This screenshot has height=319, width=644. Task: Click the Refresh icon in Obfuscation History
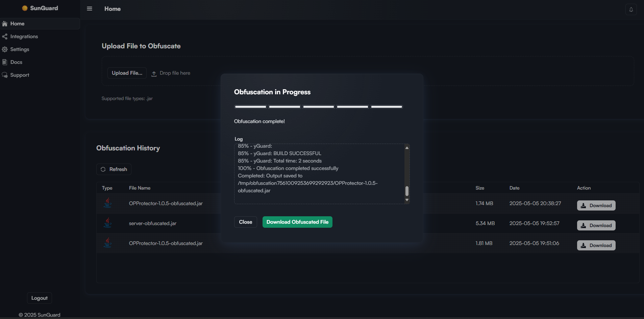click(x=103, y=169)
